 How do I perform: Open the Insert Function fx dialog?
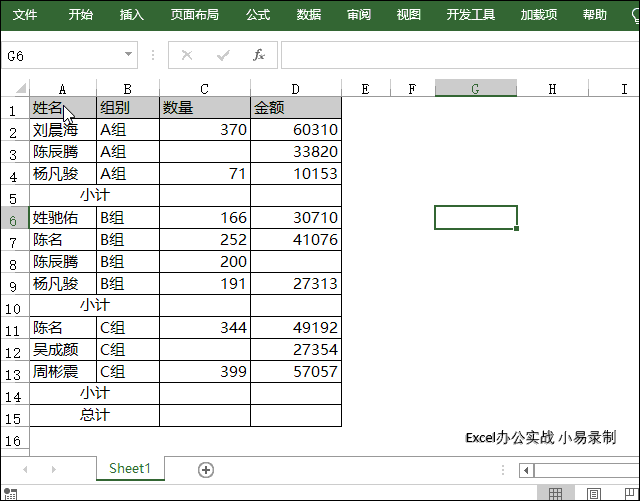[x=259, y=55]
